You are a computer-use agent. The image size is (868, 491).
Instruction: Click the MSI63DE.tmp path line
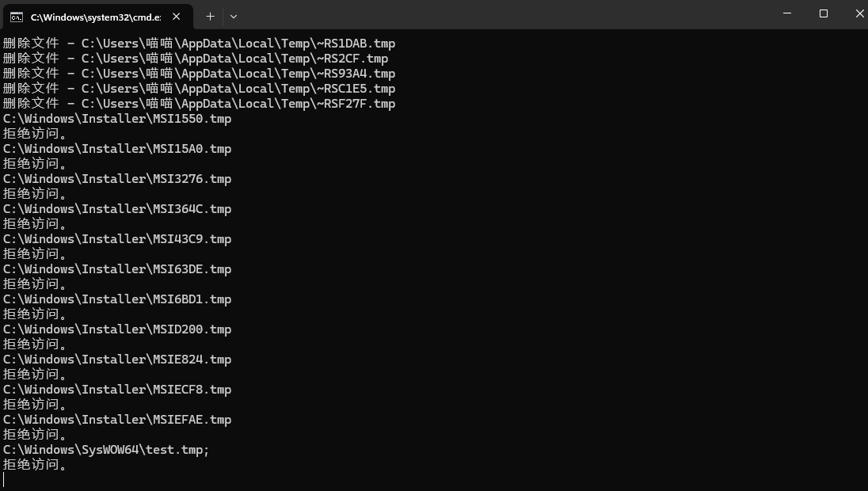117,269
